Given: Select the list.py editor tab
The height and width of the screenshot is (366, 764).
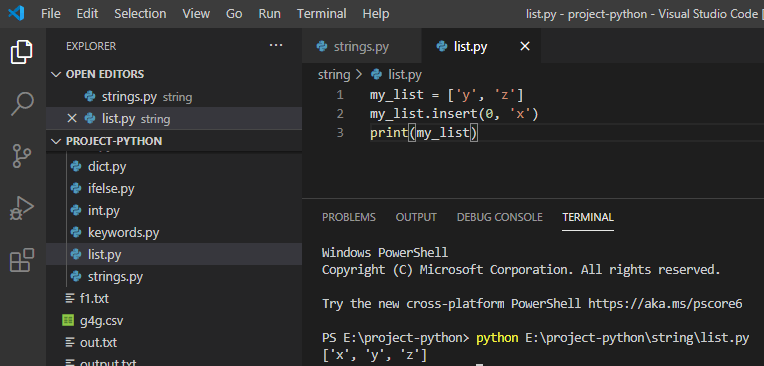Looking at the screenshot, I should (x=481, y=46).
